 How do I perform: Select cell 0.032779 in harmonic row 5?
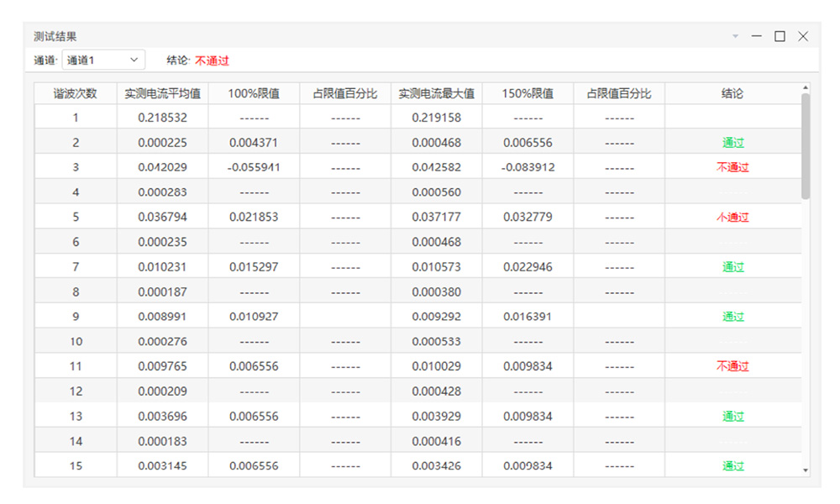[528, 217]
